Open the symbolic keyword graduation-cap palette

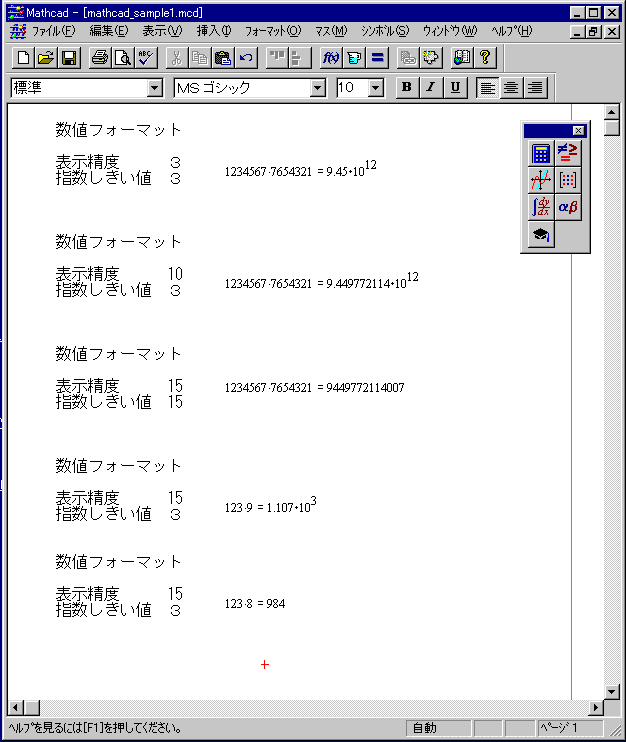(x=541, y=234)
